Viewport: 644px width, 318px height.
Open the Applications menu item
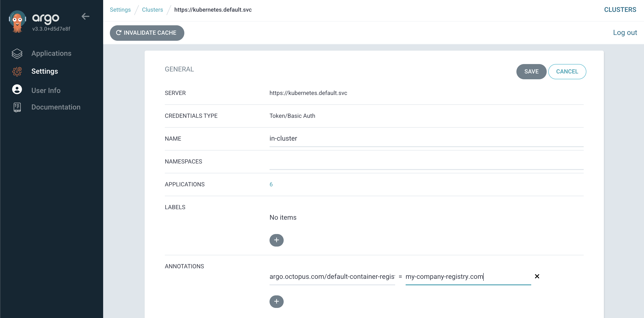pos(51,54)
